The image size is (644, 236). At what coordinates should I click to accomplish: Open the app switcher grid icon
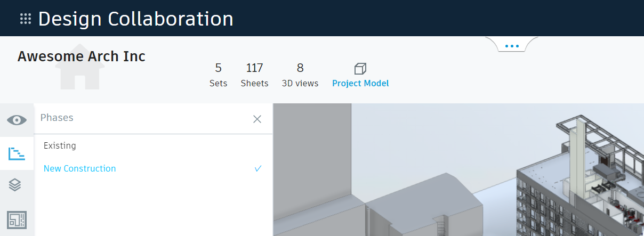(26, 19)
